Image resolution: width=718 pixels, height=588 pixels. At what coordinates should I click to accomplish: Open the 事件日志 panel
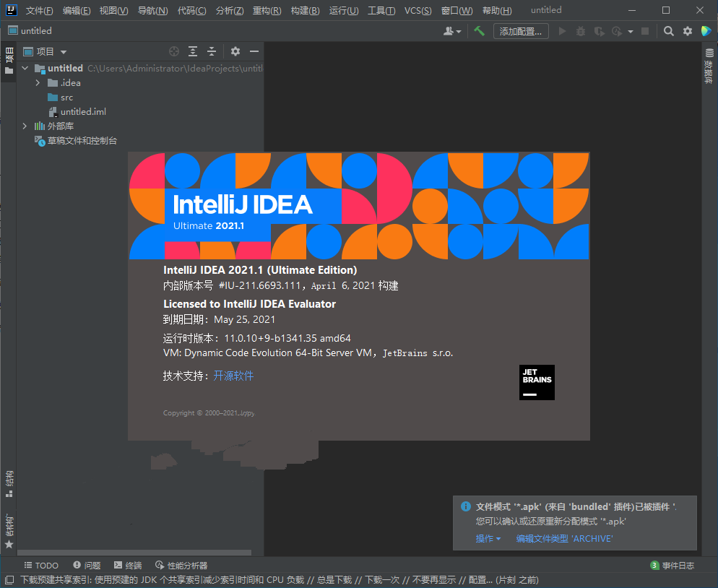(672, 566)
